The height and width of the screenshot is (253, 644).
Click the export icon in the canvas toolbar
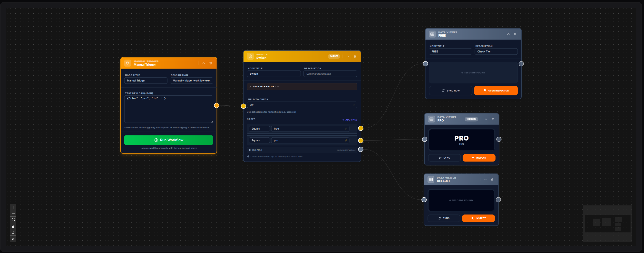point(13,233)
